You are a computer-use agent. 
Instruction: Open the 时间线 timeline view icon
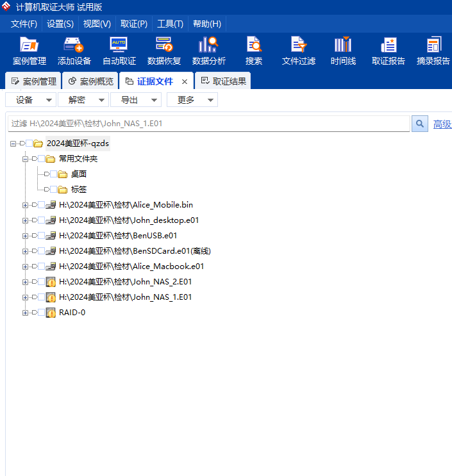coord(343,51)
